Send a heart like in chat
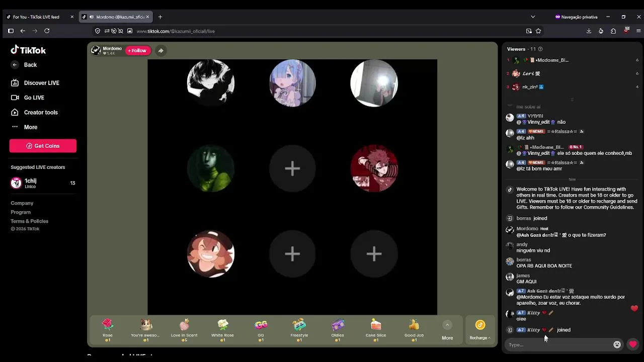The image size is (644, 362). pyautogui.click(x=633, y=344)
